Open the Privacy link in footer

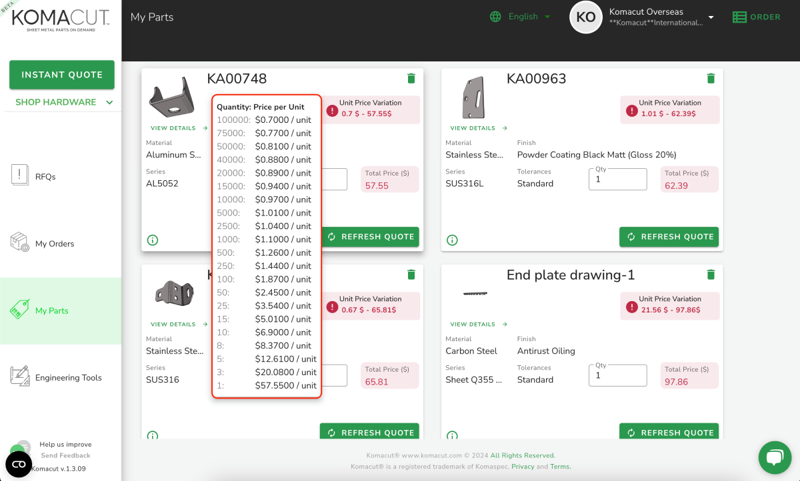pos(522,467)
